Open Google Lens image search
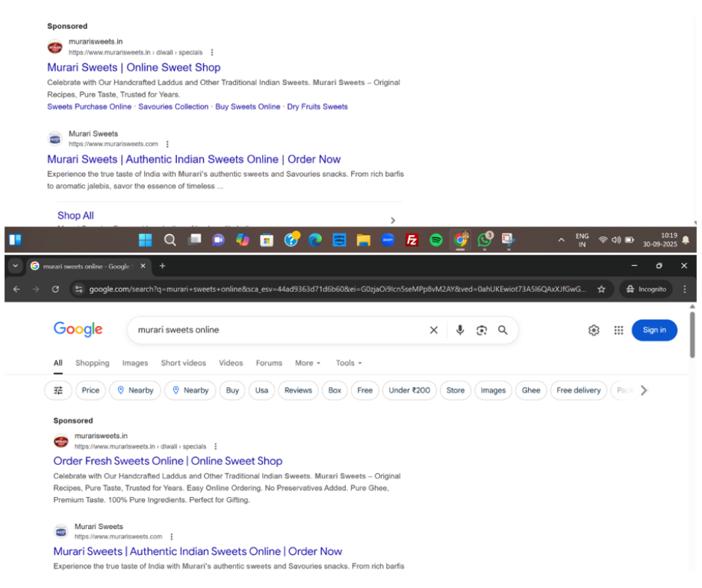The width and height of the screenshot is (702, 588). pyautogui.click(x=482, y=330)
